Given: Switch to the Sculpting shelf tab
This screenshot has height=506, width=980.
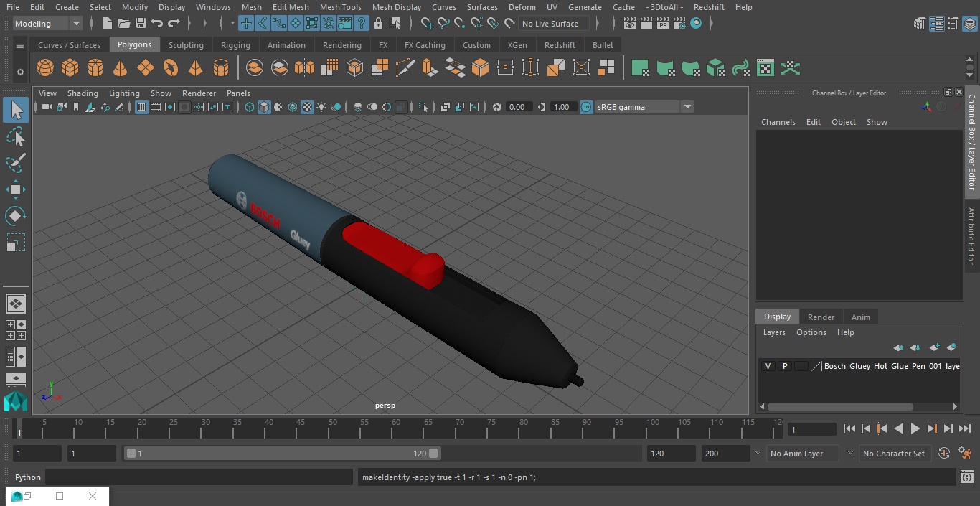Looking at the screenshot, I should pos(186,45).
